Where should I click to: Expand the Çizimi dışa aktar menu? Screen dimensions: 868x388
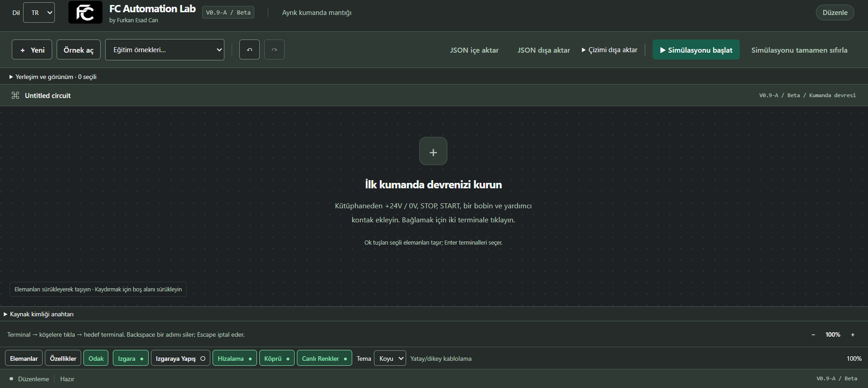pos(610,50)
